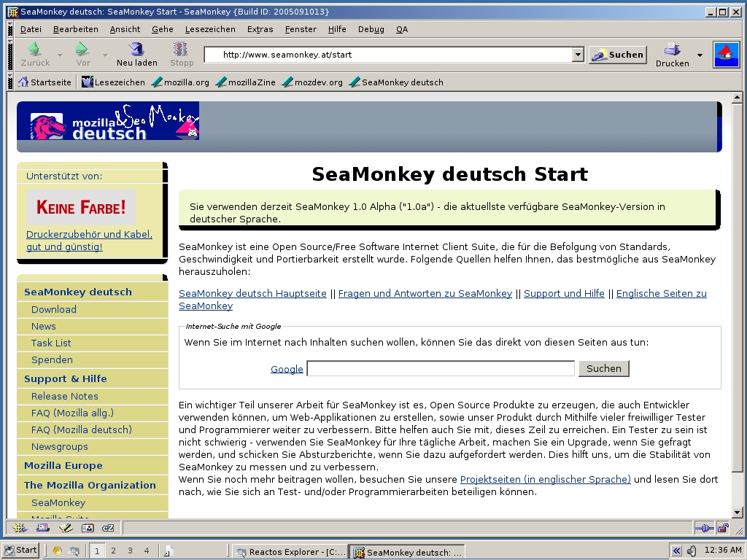
Task: Collapse the navigation toolbar grippy handle
Action: click(10, 55)
